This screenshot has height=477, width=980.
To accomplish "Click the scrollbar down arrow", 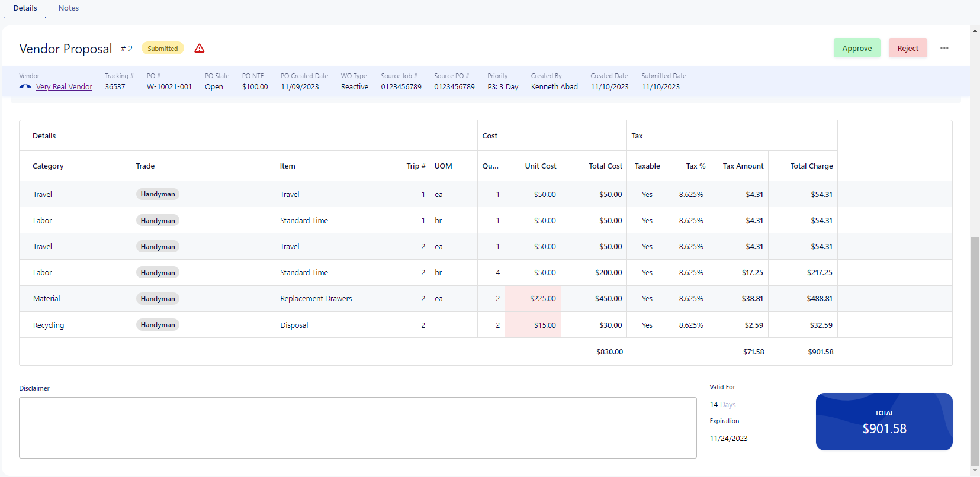I will coord(975,472).
